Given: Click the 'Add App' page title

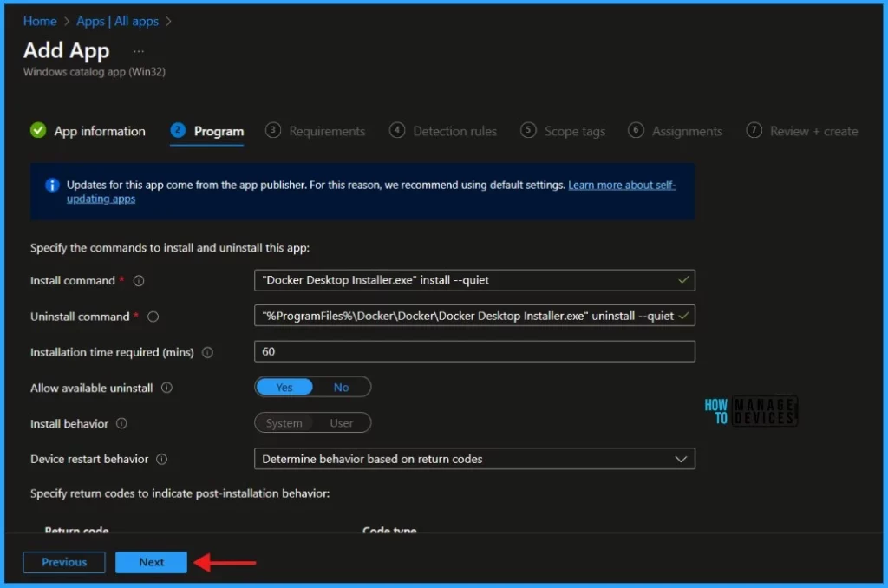Looking at the screenshot, I should [x=66, y=50].
